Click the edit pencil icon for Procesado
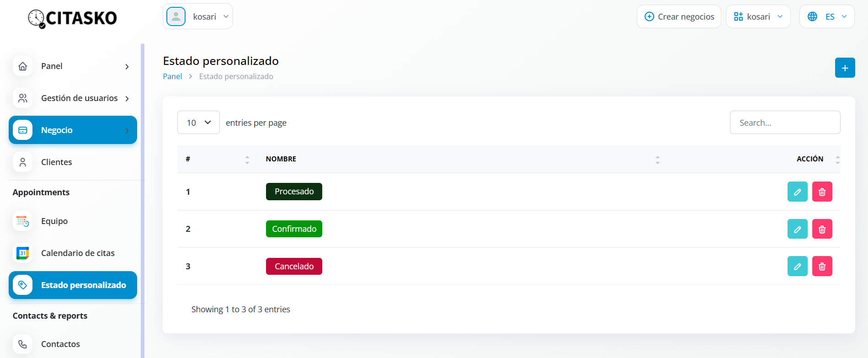This screenshot has width=868, height=358. coord(797,192)
